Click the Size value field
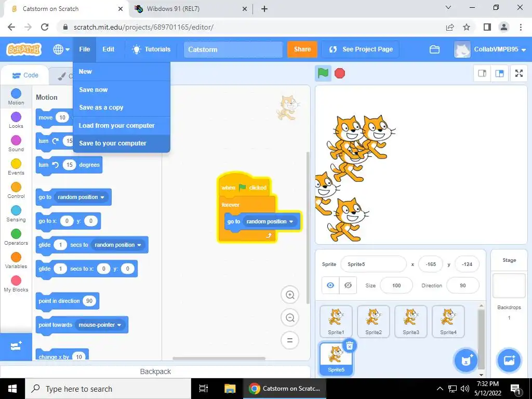The image size is (532, 399). point(396,286)
